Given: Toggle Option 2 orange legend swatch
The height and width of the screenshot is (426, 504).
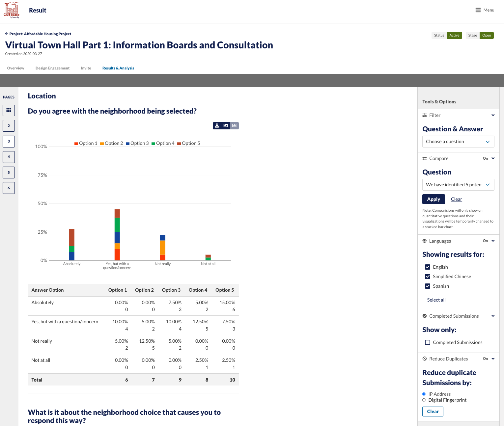Looking at the screenshot, I should [x=102, y=144].
